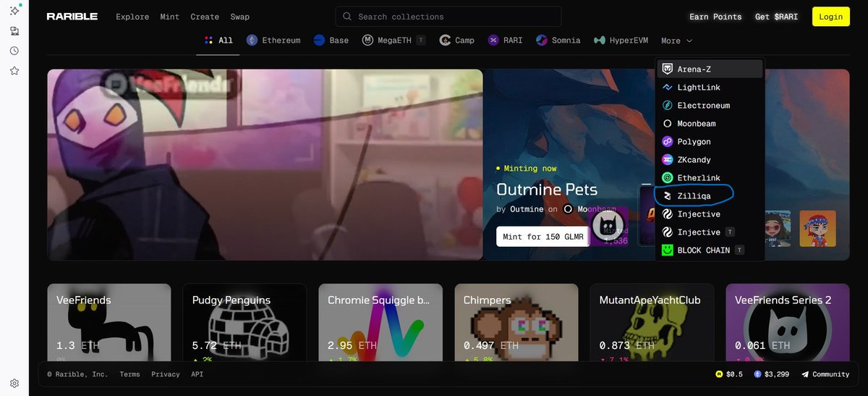Select Zilliqa from the chain list
The height and width of the screenshot is (396, 868).
click(x=710, y=195)
